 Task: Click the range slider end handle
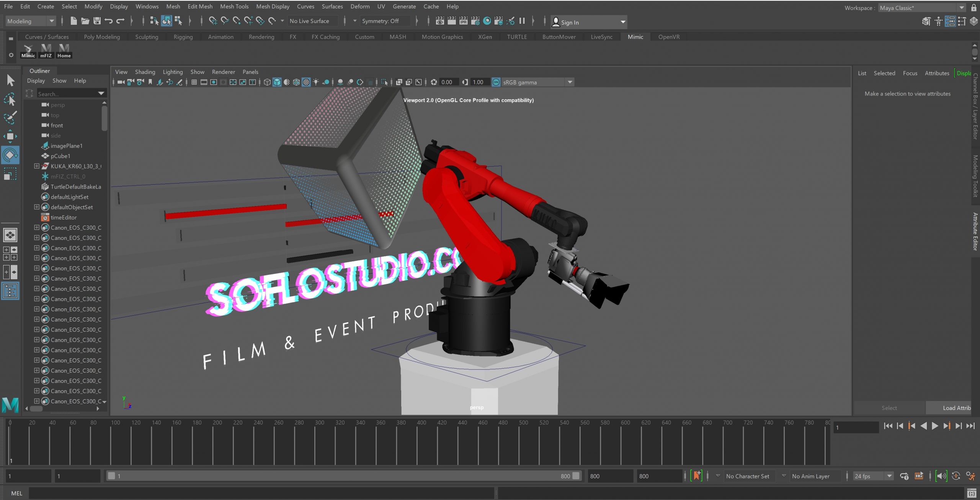575,476
